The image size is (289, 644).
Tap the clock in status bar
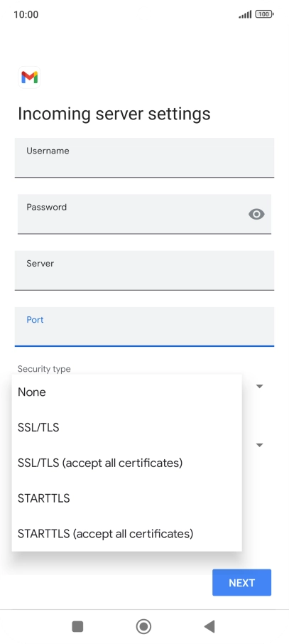26,14
